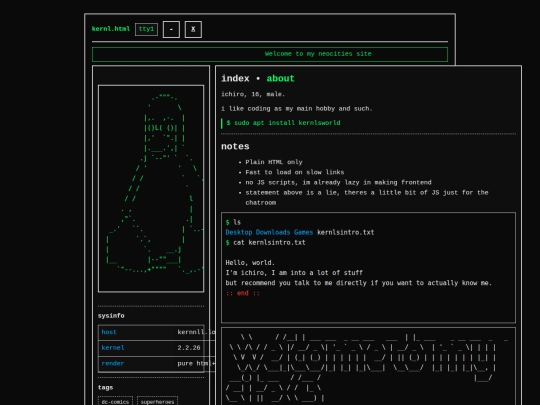
Task: Click the sysinfo heading
Action: (111, 316)
